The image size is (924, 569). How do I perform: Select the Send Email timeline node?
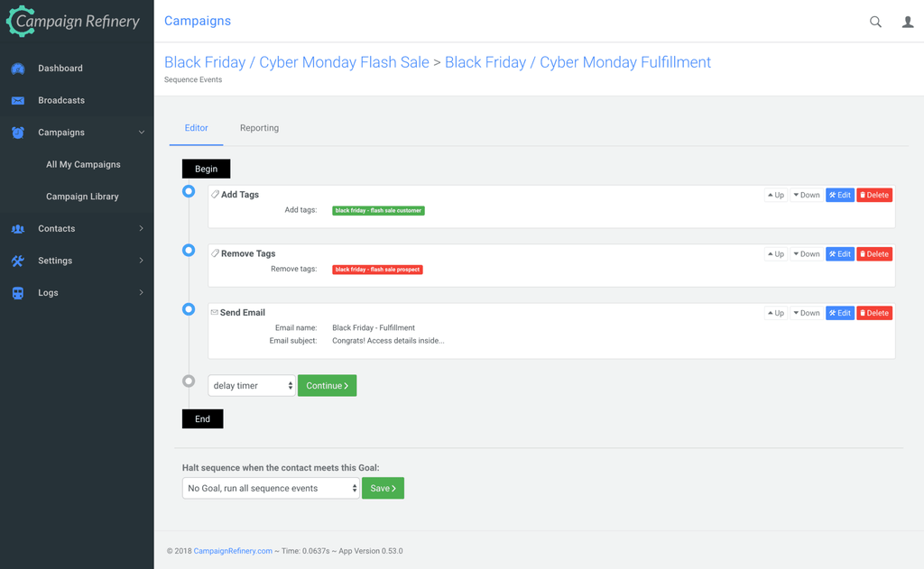point(189,309)
